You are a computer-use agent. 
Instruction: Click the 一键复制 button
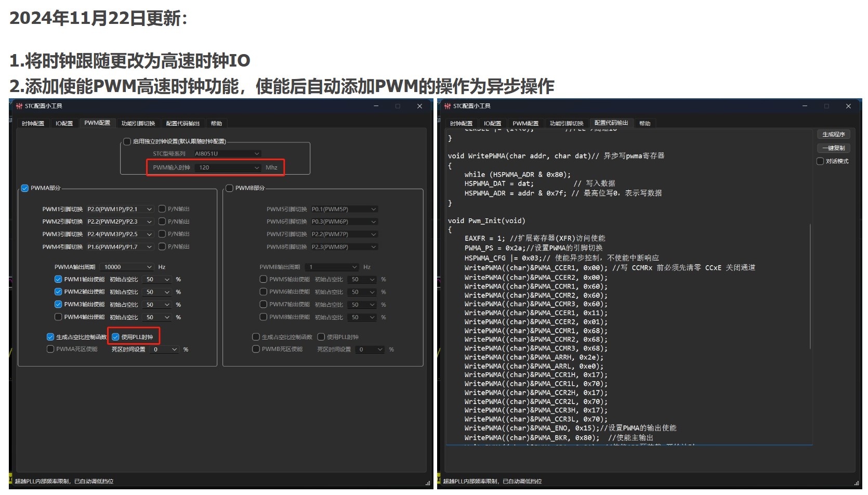click(x=833, y=148)
